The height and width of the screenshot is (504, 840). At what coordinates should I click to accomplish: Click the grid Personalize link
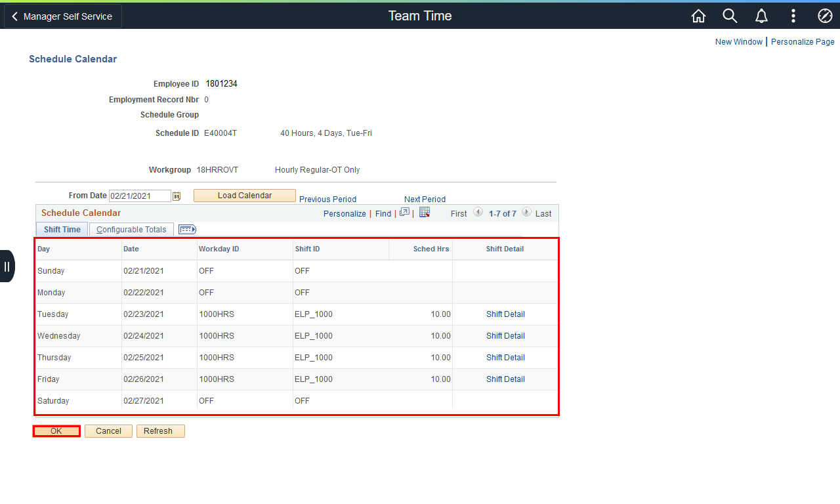pos(345,214)
